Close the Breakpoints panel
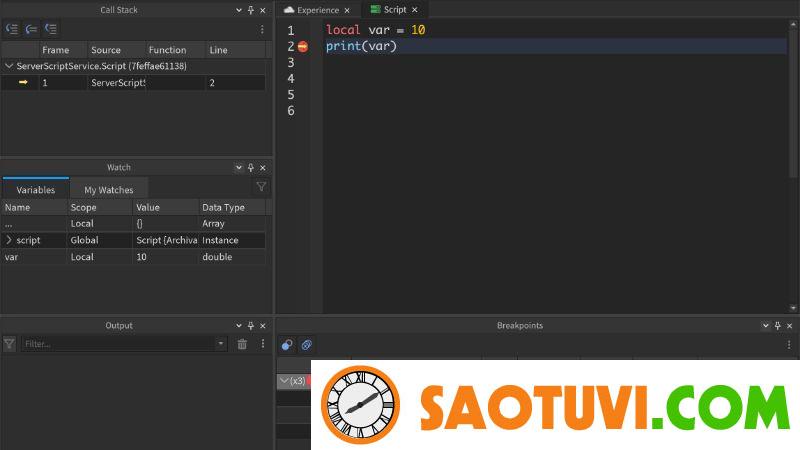 (790, 326)
